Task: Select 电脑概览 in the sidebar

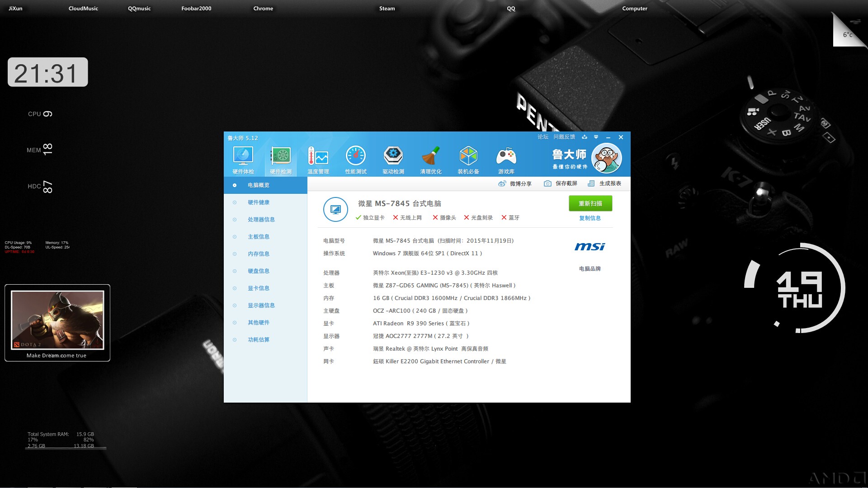Action: tap(265, 185)
